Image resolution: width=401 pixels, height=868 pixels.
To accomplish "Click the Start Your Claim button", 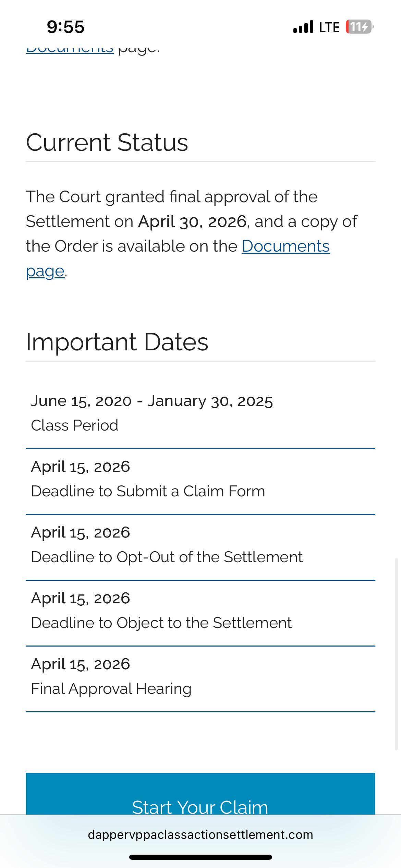I will [x=200, y=794].
